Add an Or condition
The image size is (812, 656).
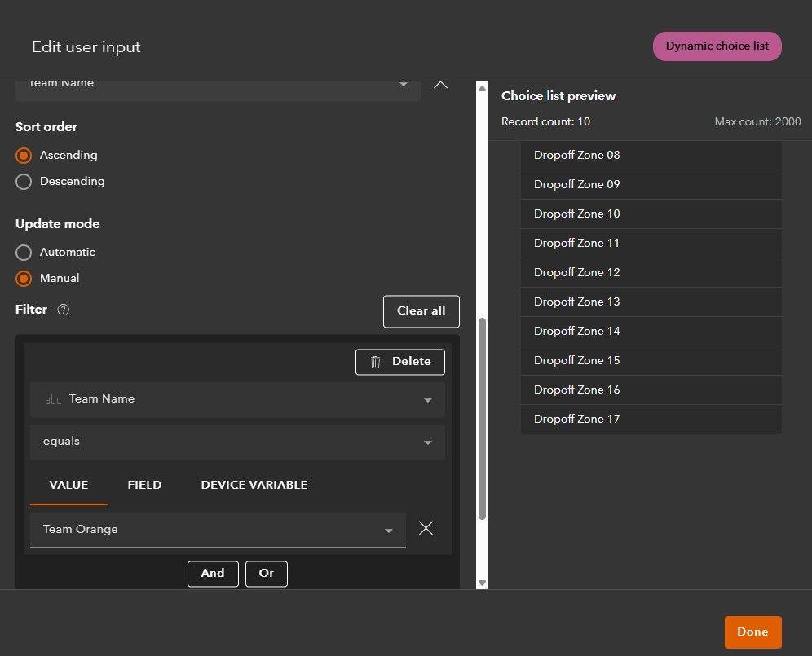[x=266, y=574]
